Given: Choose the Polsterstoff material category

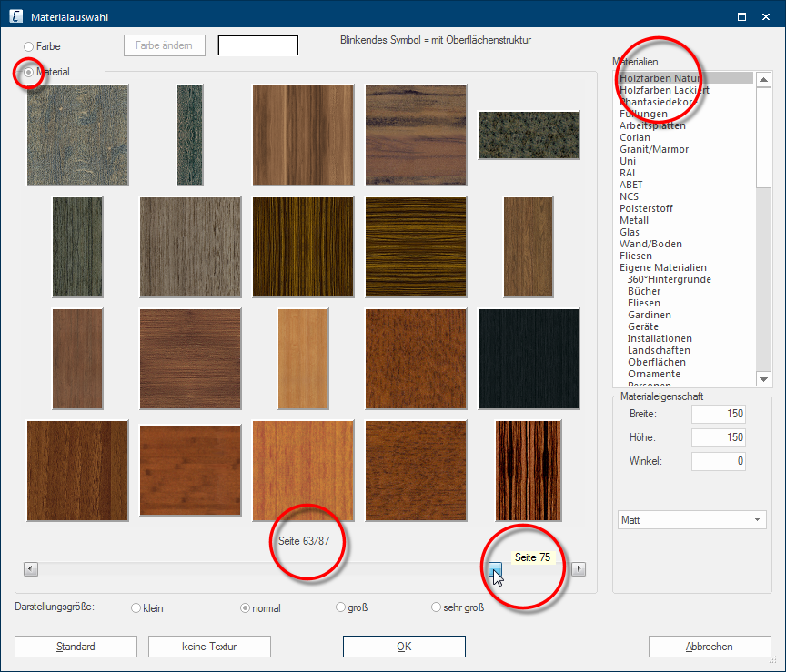Looking at the screenshot, I should (x=646, y=208).
